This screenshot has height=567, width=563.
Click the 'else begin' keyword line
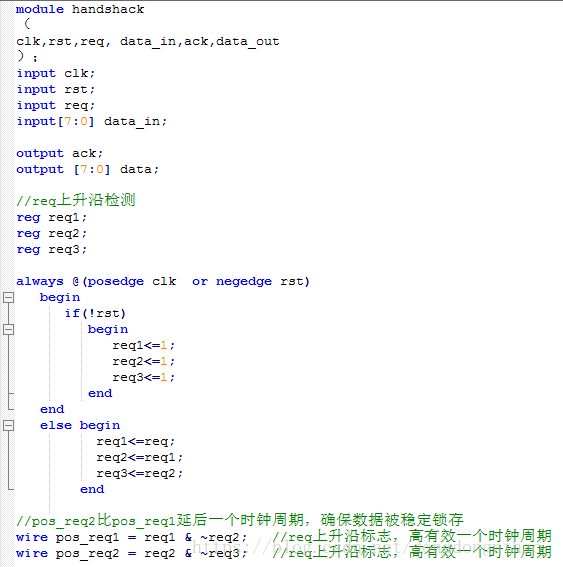pos(80,425)
